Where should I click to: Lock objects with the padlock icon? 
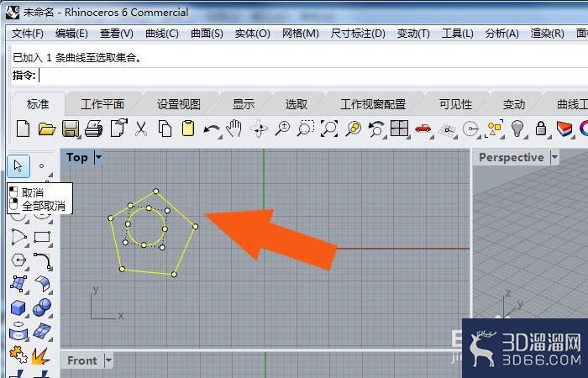point(540,129)
